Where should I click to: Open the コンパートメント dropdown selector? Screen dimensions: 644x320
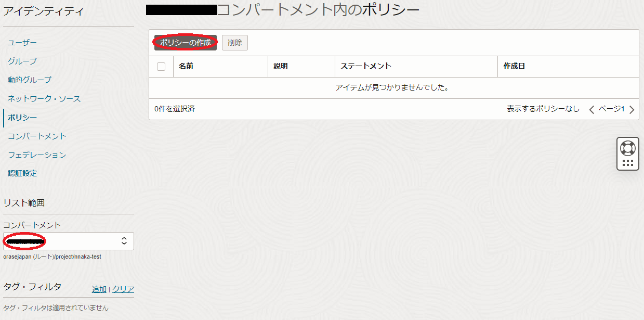[x=69, y=241]
